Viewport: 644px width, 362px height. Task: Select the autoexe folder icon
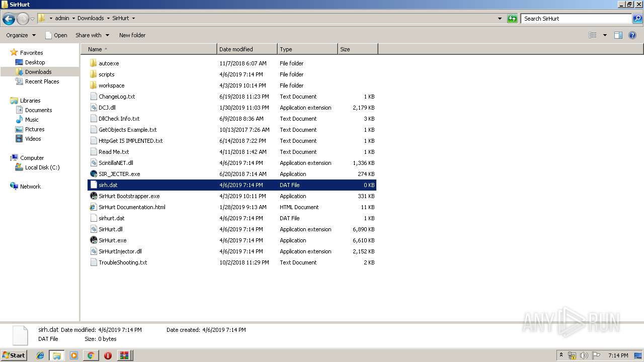(x=93, y=63)
